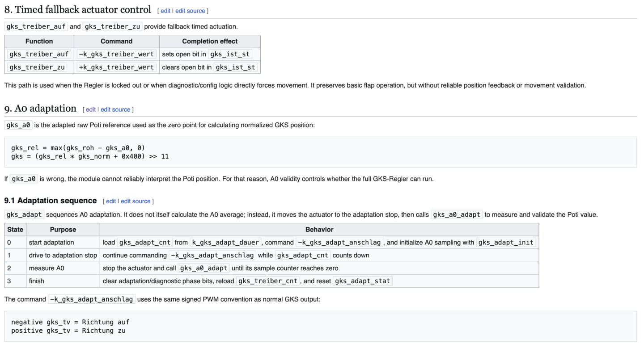Click the 'State' column header

click(x=15, y=229)
